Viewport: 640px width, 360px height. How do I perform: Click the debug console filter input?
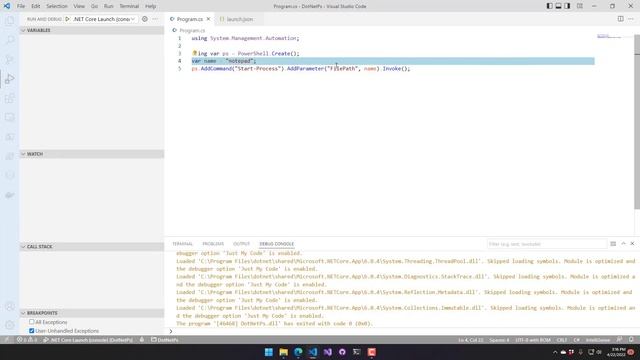tap(547, 244)
